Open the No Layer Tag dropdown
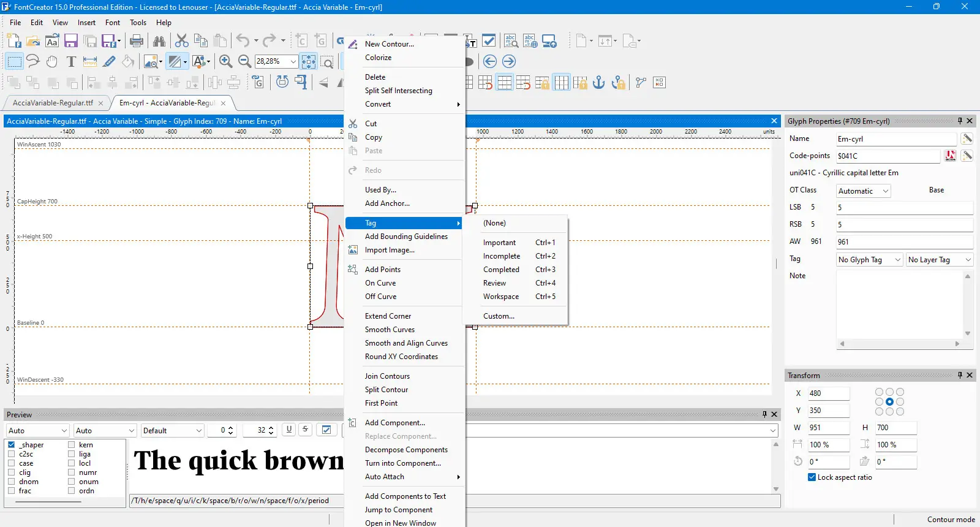 click(940, 260)
